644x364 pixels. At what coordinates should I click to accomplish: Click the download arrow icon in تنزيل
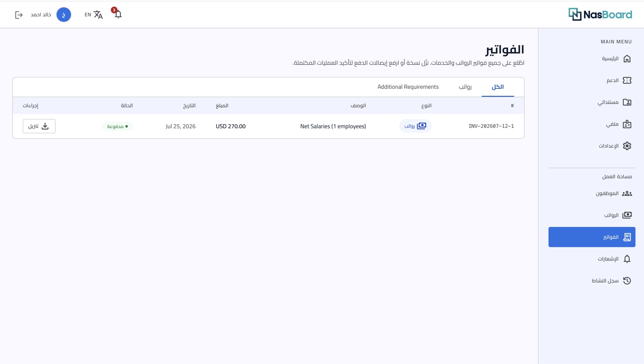(45, 126)
